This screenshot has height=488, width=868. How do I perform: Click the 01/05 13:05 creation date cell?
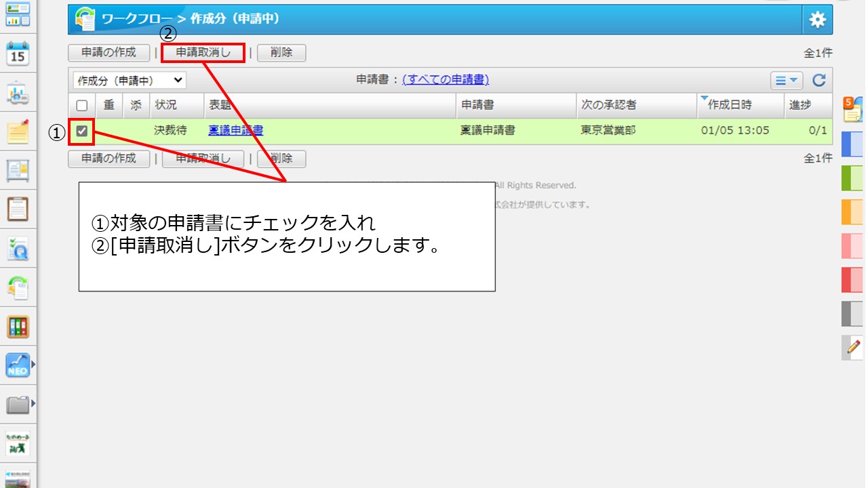pyautogui.click(x=735, y=131)
